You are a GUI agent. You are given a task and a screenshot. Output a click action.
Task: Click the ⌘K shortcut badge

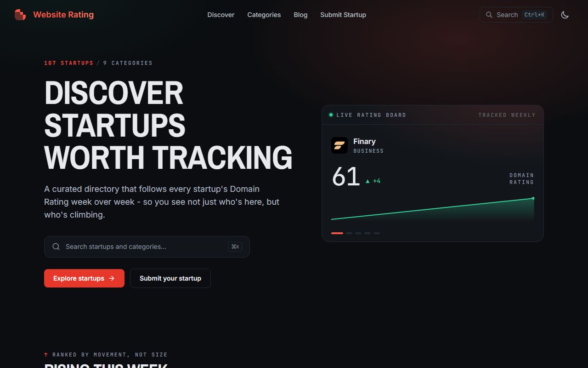point(235,247)
